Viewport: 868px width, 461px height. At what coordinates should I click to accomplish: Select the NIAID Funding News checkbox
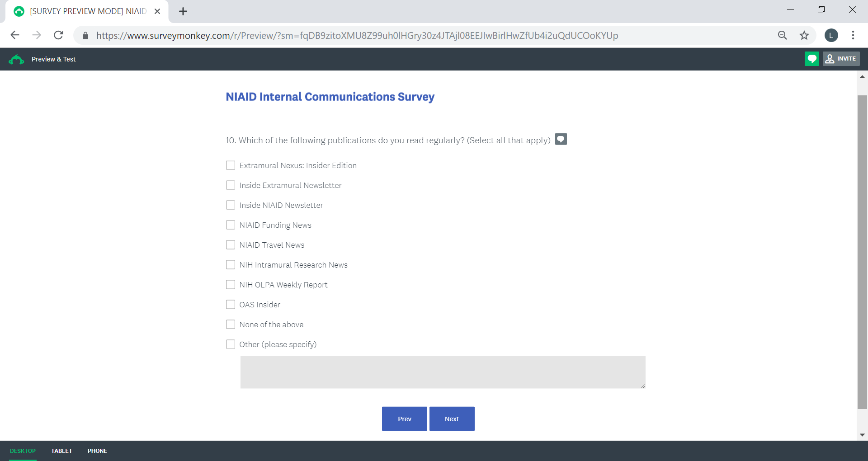click(x=231, y=225)
